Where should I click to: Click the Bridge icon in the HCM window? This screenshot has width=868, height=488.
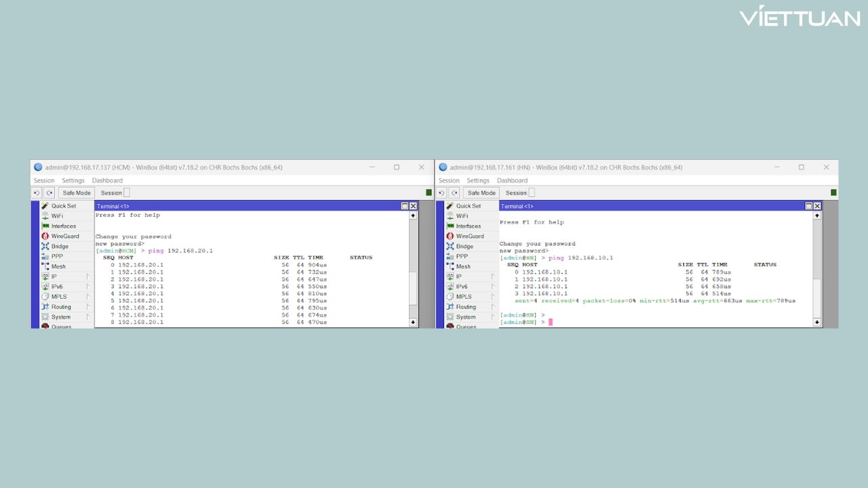[x=45, y=247]
